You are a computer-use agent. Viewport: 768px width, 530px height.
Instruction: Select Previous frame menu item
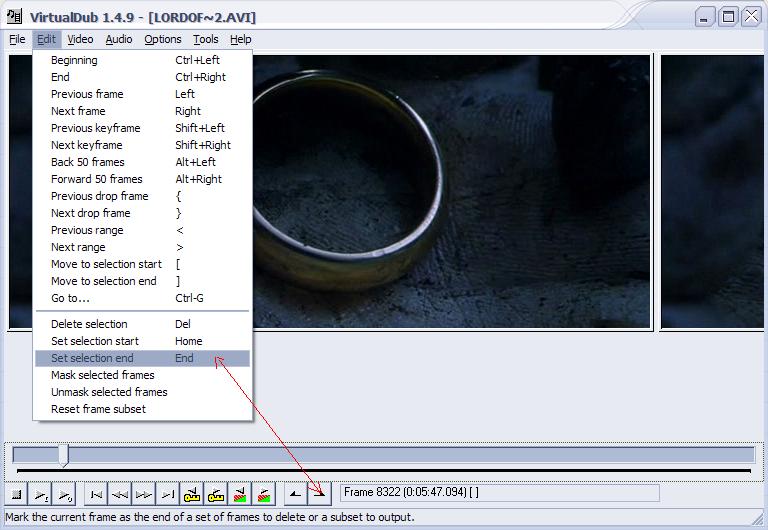point(143,94)
